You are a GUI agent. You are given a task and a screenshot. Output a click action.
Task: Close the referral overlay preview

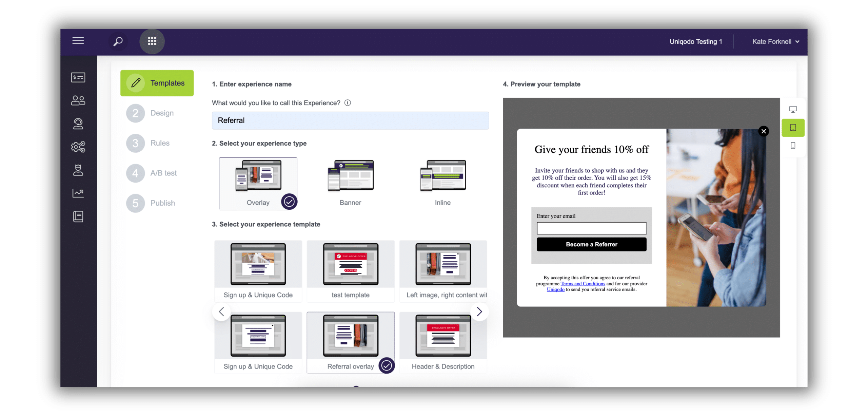(763, 131)
